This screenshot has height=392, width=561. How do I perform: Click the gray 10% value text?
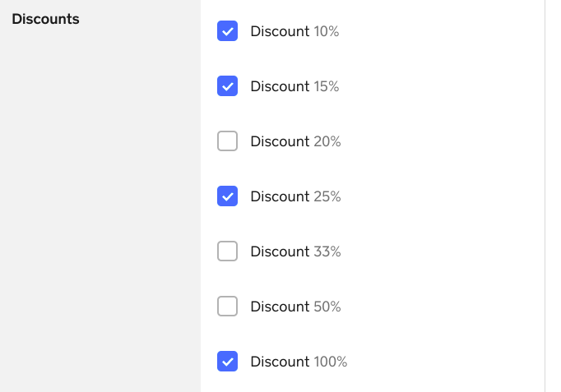327,31
